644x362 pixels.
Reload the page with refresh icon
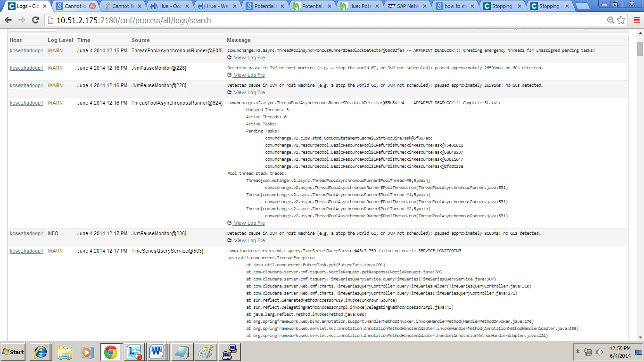pyautogui.click(x=35, y=20)
